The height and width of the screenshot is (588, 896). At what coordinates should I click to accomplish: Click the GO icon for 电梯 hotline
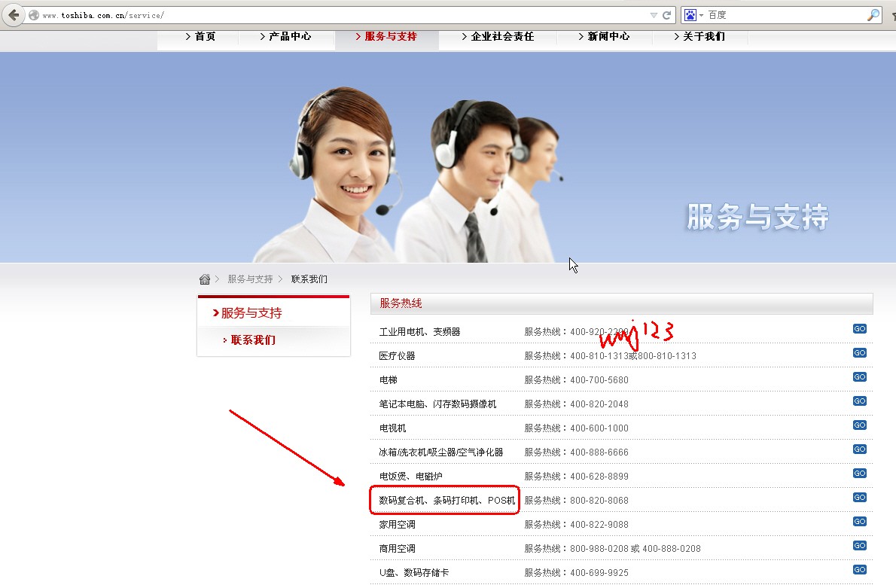click(859, 377)
